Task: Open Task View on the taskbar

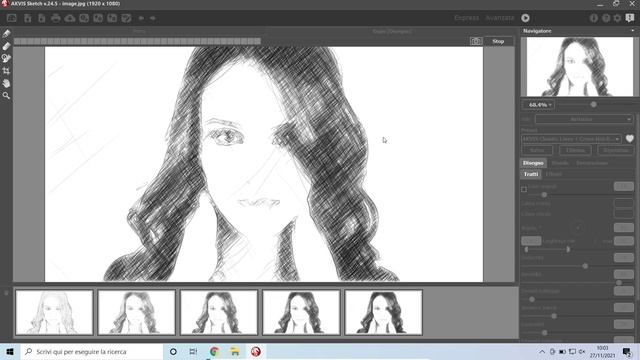Action: 193,351
